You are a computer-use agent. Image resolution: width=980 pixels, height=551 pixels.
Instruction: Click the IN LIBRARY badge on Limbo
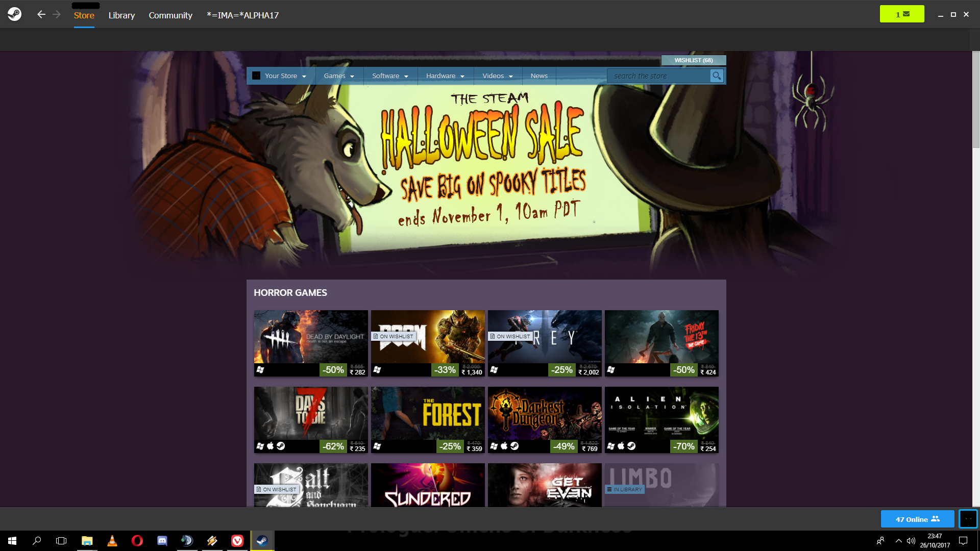tap(624, 489)
